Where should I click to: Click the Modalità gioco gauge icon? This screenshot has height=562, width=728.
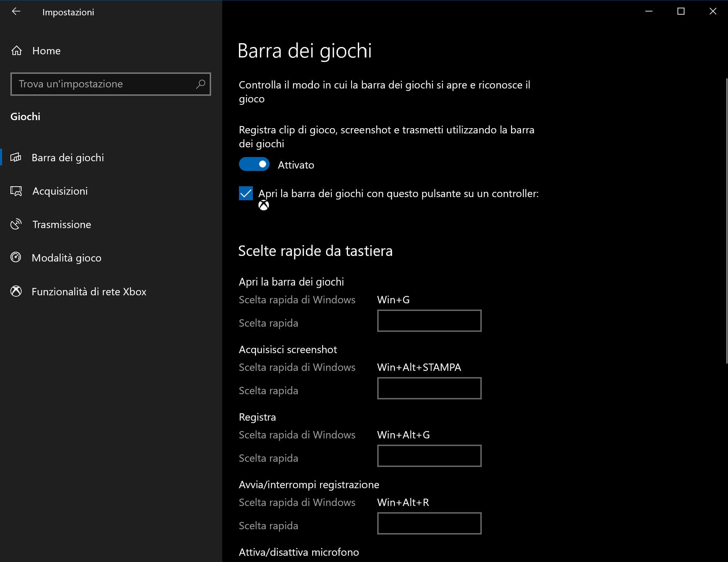tap(16, 258)
